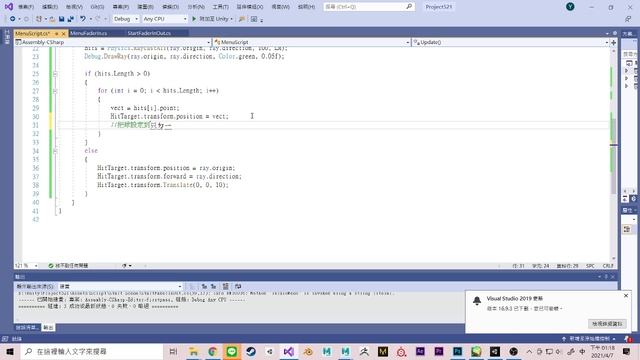
Task: Click the Undo arrow icon
Action: click(83, 19)
